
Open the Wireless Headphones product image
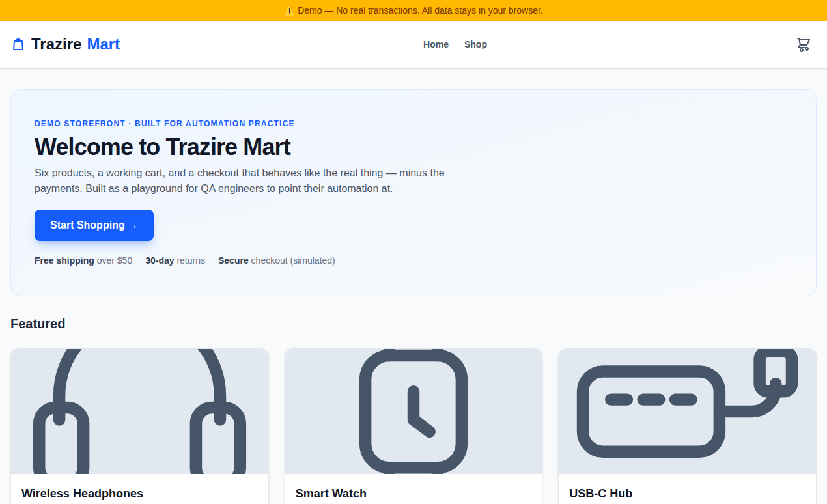[139, 412]
